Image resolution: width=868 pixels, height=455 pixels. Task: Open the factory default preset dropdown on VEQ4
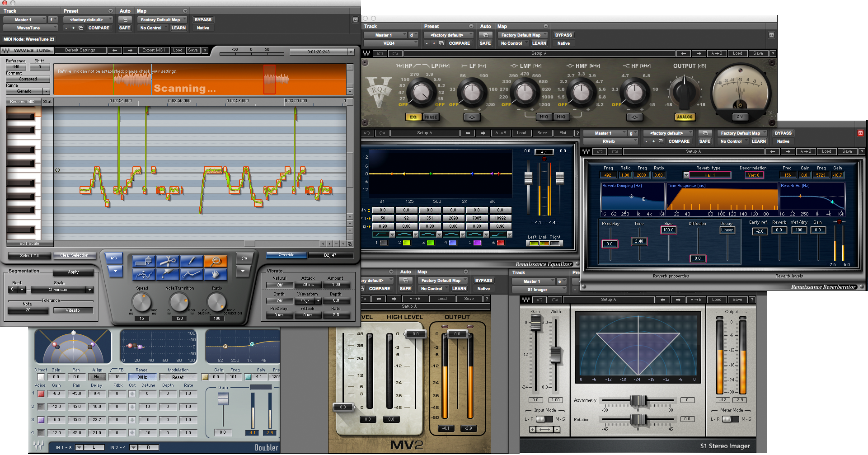click(448, 35)
